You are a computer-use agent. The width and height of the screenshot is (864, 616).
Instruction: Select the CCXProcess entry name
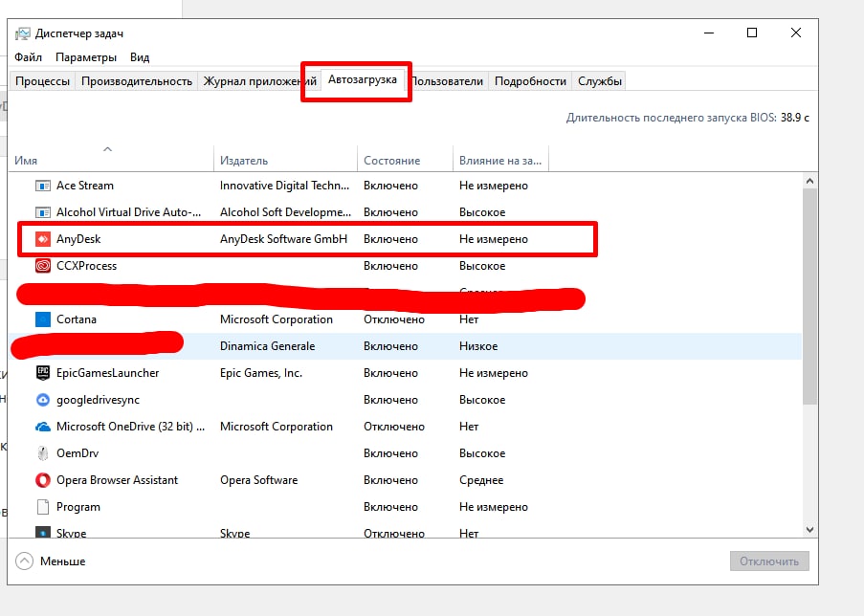point(86,266)
